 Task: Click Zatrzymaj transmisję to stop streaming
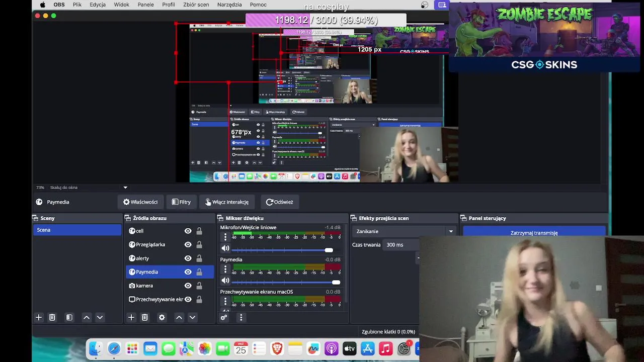click(x=534, y=232)
